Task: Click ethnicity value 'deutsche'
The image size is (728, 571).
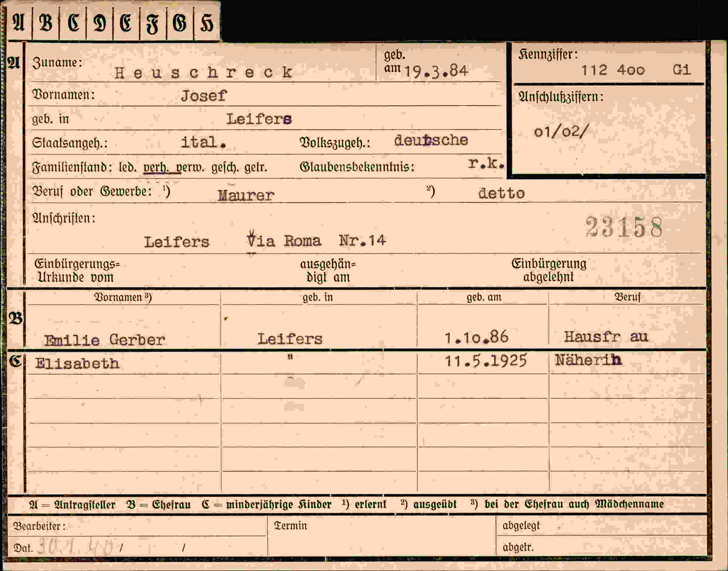Action: click(x=431, y=140)
